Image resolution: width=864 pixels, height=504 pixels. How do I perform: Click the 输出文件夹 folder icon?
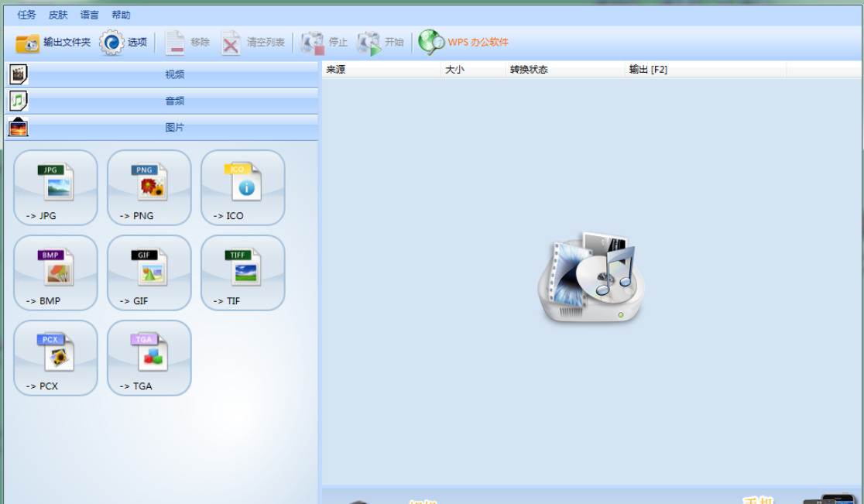pos(28,43)
